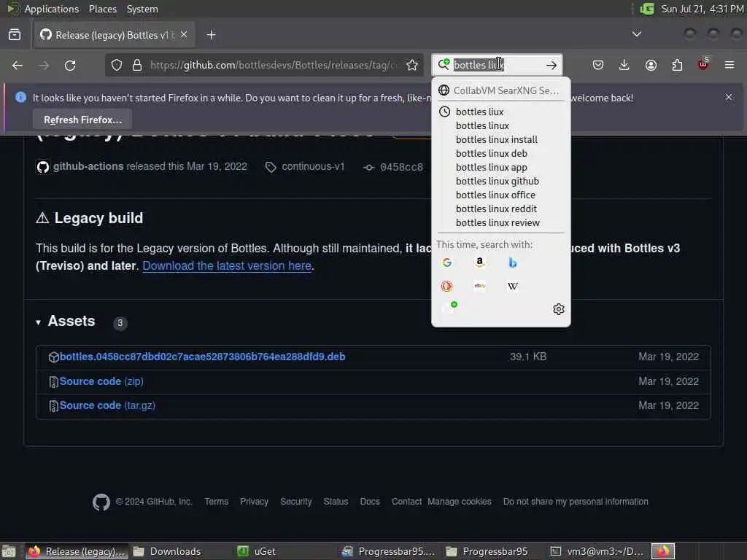
Task: Open the github-actions author link
Action: (88, 166)
